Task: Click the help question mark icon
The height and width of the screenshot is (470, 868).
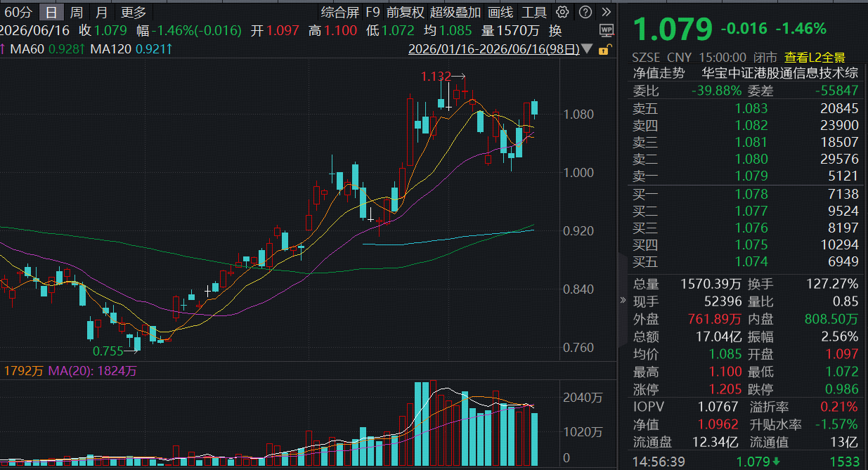Action: [x=585, y=12]
